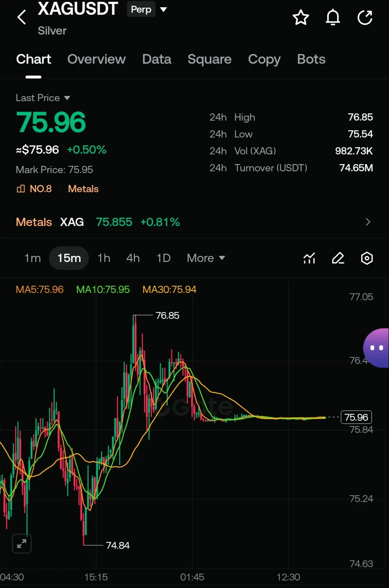
Task: Open drawing tools pencil icon
Action: click(338, 258)
